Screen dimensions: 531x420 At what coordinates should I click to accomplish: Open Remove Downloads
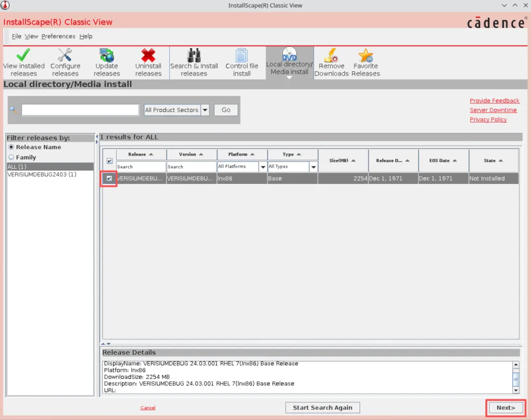[x=331, y=63]
